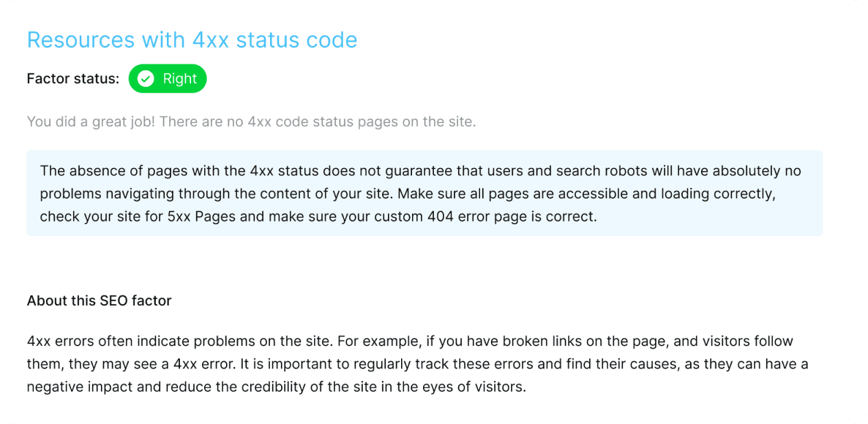Click the light blue info box

click(424, 193)
